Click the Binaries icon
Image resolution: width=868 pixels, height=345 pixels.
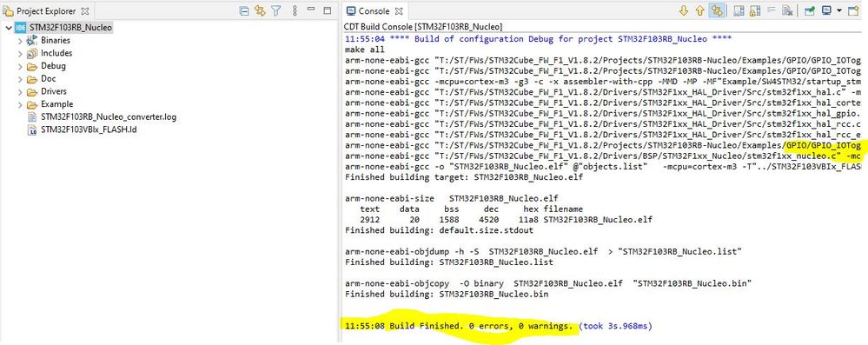click(x=32, y=41)
